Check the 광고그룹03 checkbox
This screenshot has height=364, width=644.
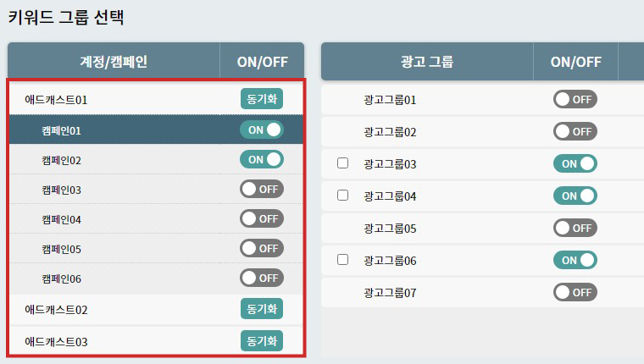pyautogui.click(x=343, y=163)
